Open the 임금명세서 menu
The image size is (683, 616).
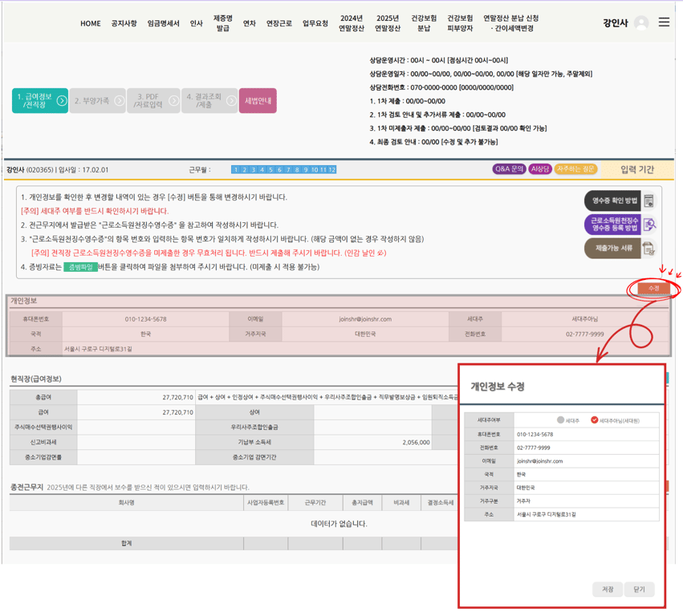click(164, 23)
